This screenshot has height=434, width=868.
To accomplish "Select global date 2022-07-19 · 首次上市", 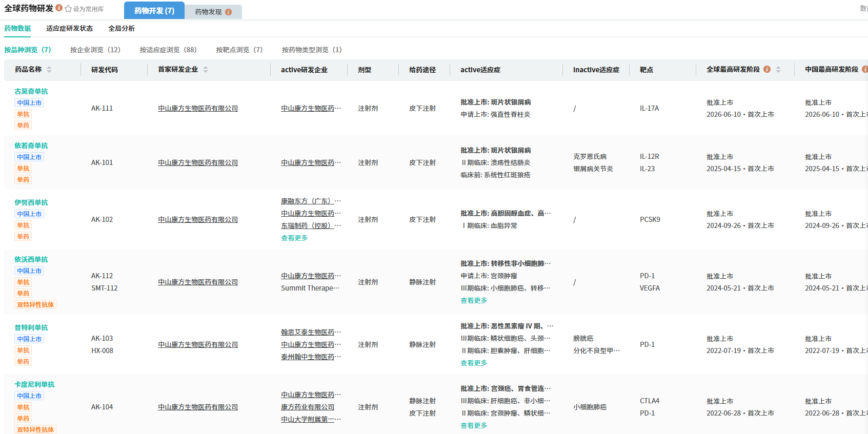I will pos(740,350).
